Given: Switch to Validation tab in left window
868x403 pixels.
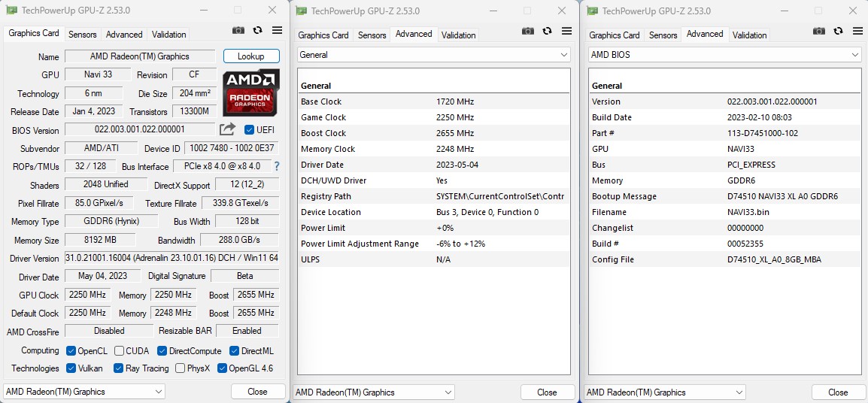Looking at the screenshot, I should click(168, 35).
